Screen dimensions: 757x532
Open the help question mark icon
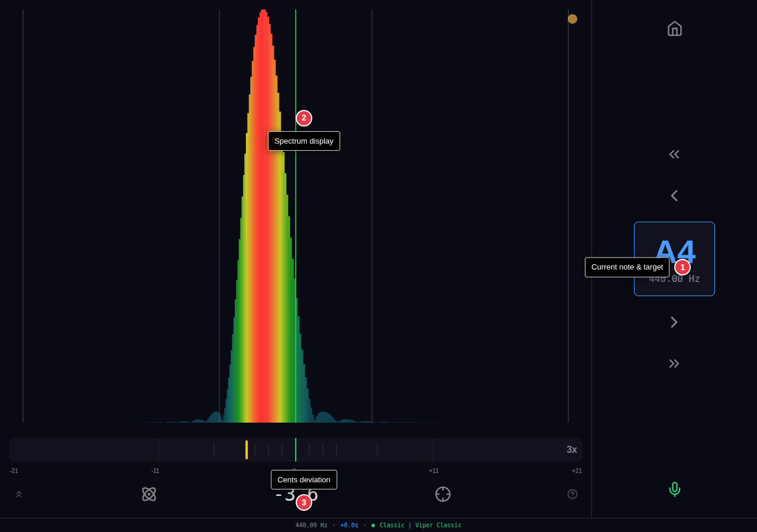coord(572,494)
